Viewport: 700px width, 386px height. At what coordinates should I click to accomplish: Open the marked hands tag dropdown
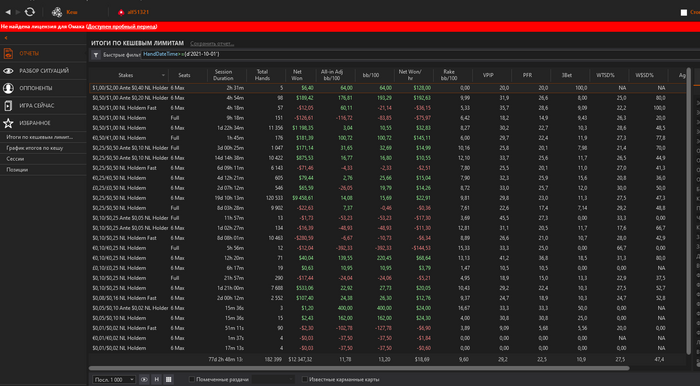[273, 379]
